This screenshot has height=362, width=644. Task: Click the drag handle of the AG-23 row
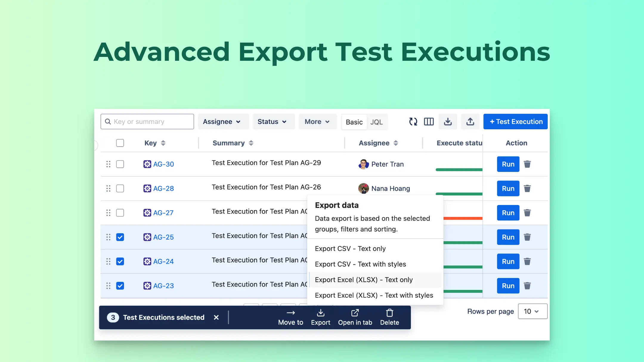tap(108, 286)
